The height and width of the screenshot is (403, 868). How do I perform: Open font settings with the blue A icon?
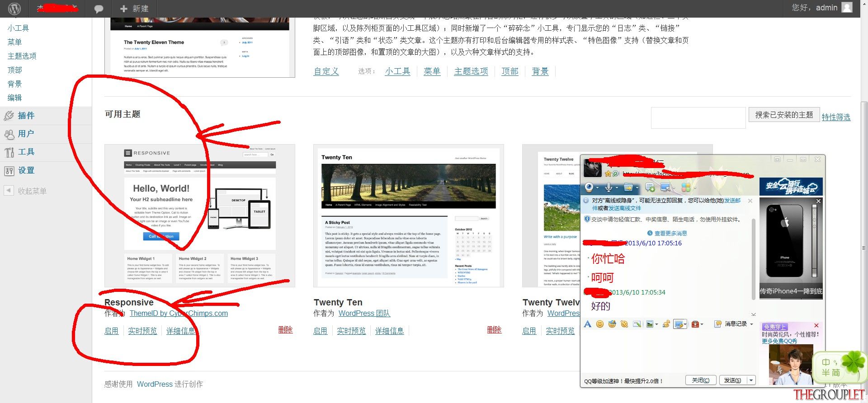click(x=588, y=324)
